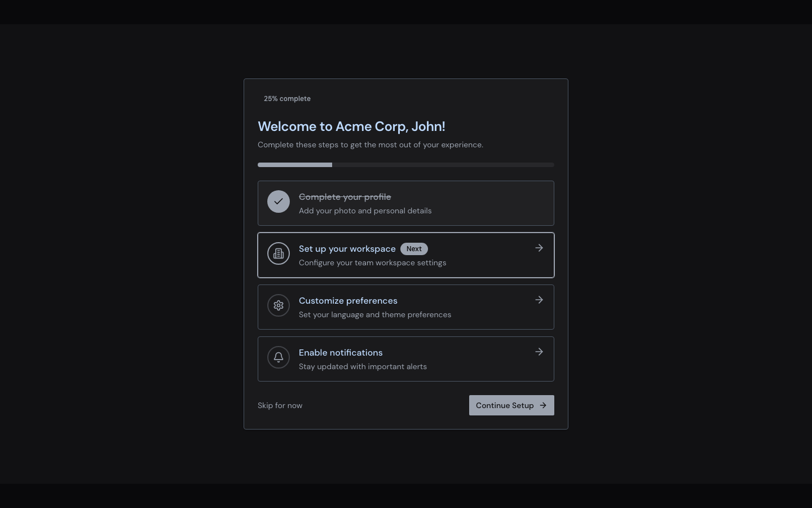Image resolution: width=812 pixels, height=508 pixels.
Task: Click 'Configure your team workspace settings' description
Action: point(372,262)
